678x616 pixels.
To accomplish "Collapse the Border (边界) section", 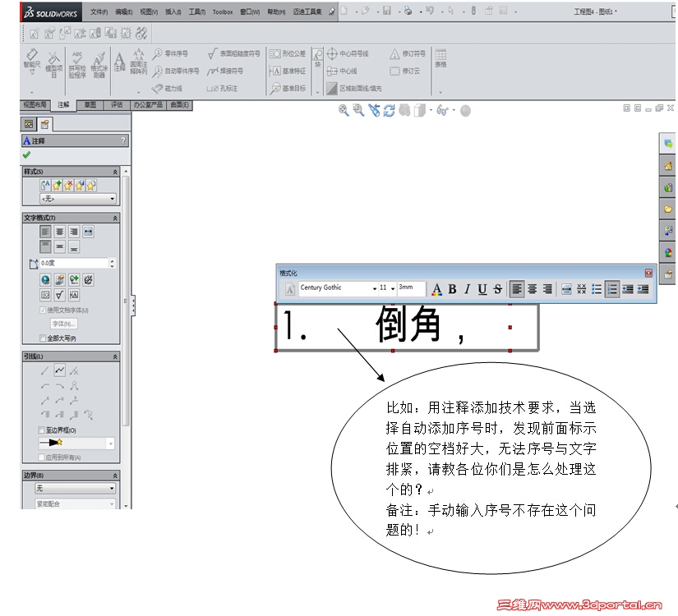I will (115, 476).
